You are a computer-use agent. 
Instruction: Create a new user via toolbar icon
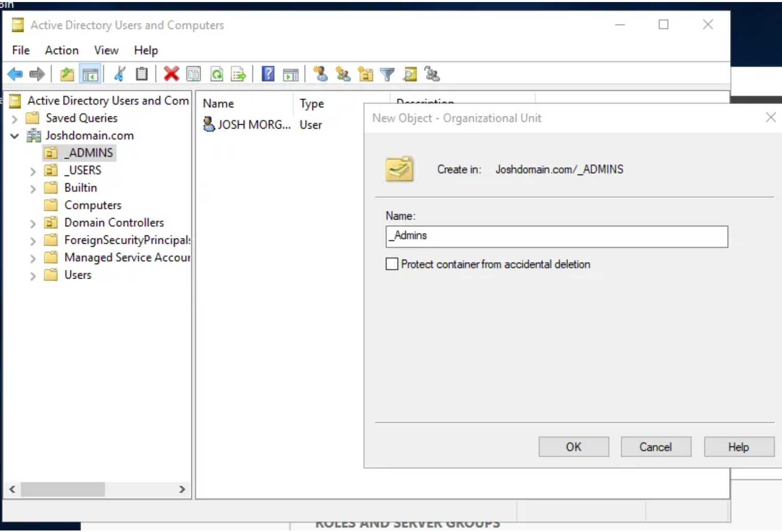click(x=321, y=74)
